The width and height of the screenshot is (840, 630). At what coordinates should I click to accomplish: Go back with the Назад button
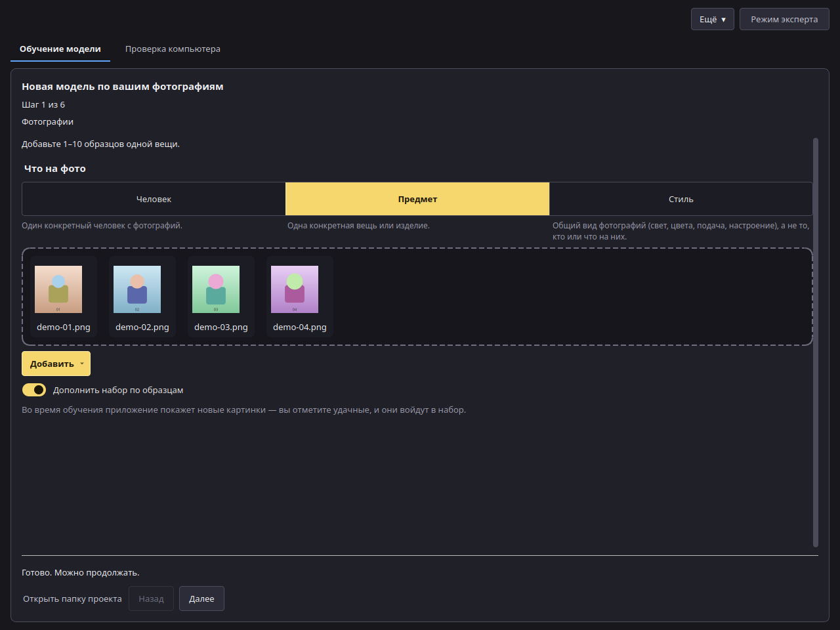click(x=151, y=598)
